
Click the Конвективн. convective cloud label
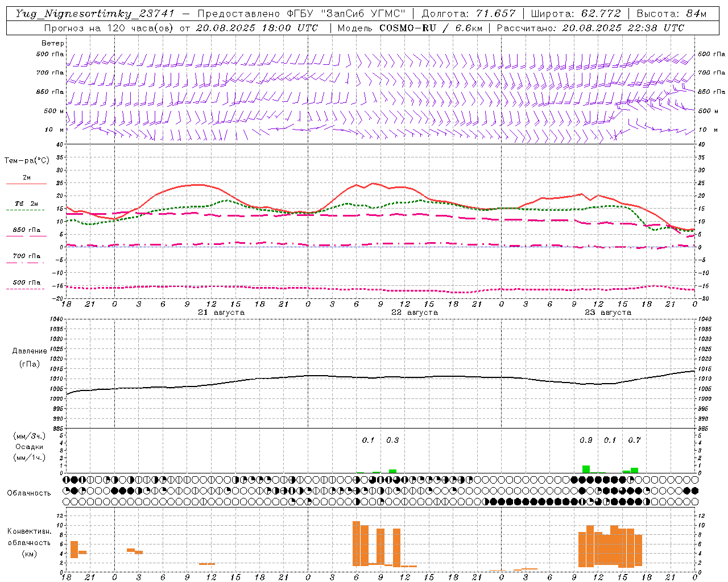[30, 531]
